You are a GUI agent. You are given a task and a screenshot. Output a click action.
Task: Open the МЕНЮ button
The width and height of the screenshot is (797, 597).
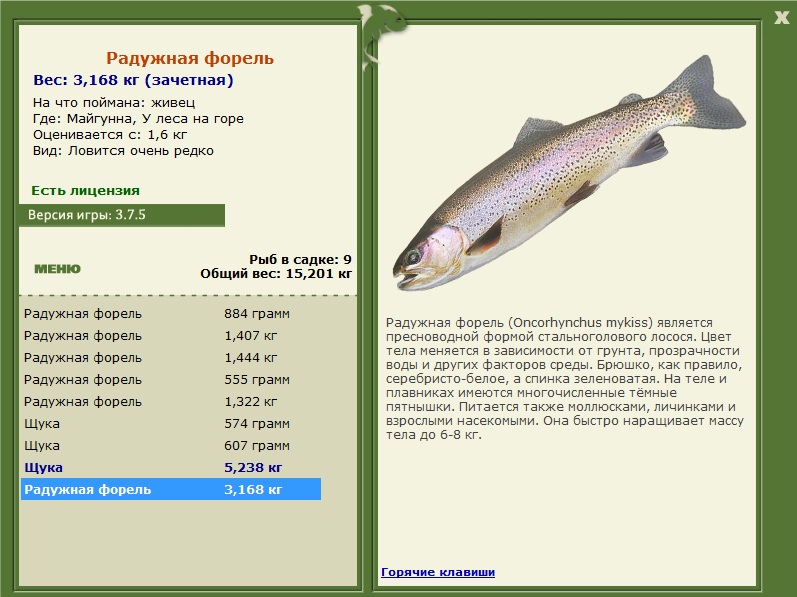[57, 269]
